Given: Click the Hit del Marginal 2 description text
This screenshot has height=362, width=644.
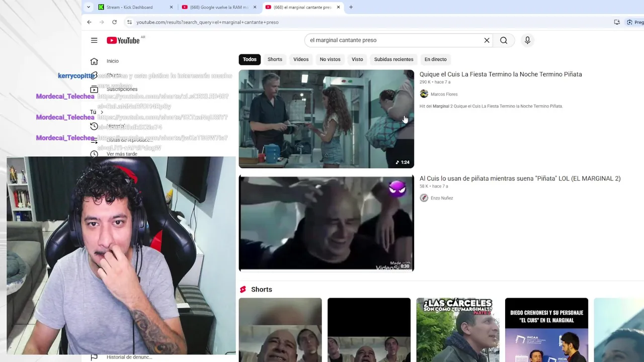Looking at the screenshot, I should pyautogui.click(x=491, y=106).
